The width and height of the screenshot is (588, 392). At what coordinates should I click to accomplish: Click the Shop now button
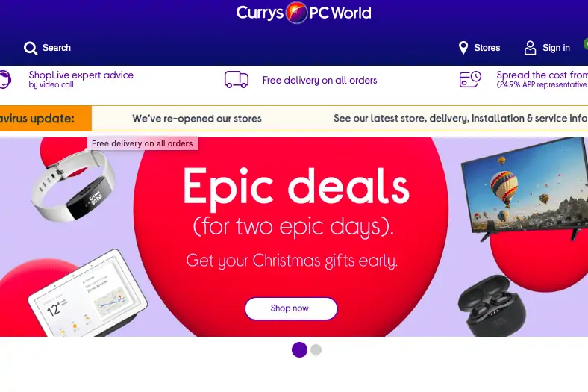[x=291, y=308]
